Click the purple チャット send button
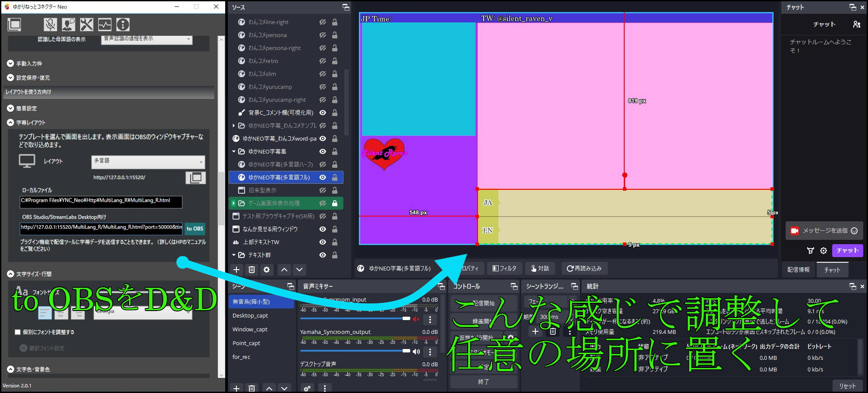Viewport: 868px width, 393px height. [x=847, y=251]
